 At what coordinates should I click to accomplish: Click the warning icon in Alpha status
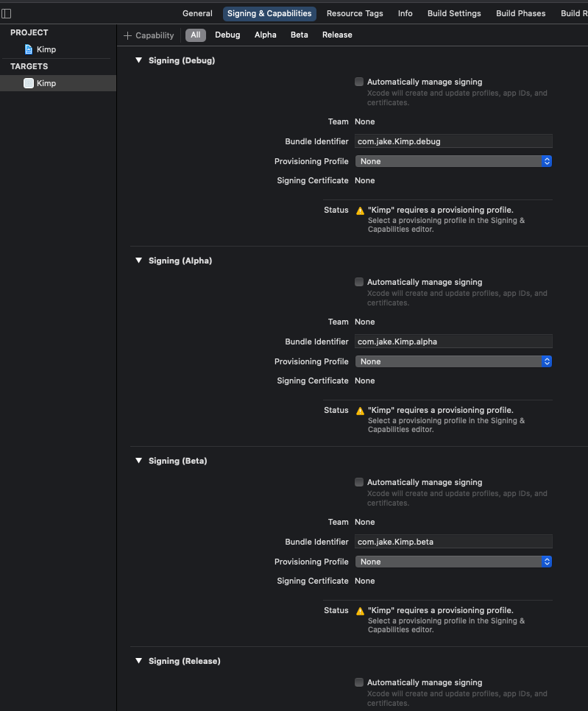pos(360,411)
